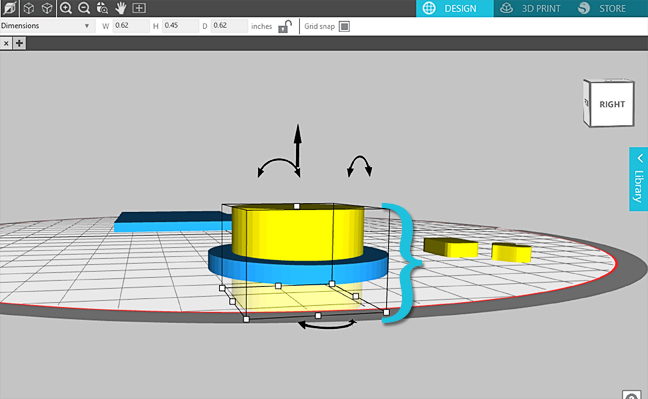The height and width of the screenshot is (399, 648).
Task: Open the Dimensions dropdown
Action: click(46, 26)
